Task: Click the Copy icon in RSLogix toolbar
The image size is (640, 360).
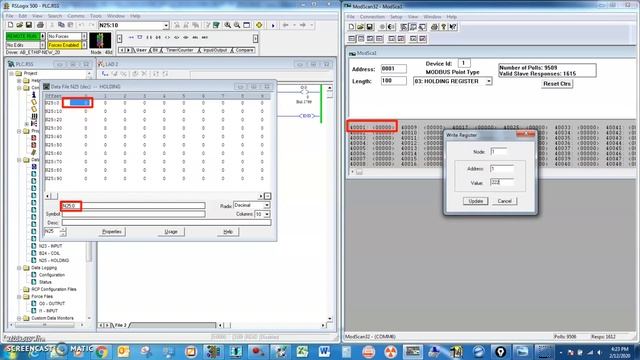Action: [61, 25]
